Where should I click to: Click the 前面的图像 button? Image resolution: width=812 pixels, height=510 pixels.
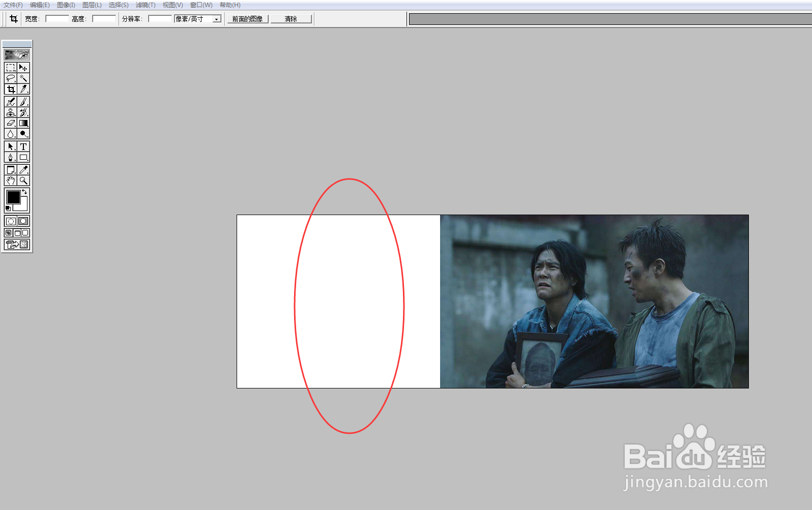click(x=248, y=19)
